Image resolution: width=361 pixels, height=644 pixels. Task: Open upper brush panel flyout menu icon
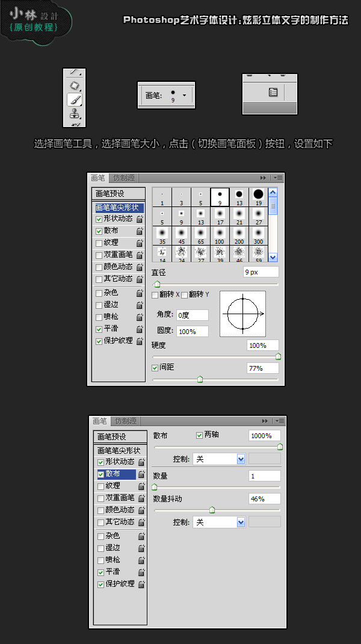(x=279, y=178)
